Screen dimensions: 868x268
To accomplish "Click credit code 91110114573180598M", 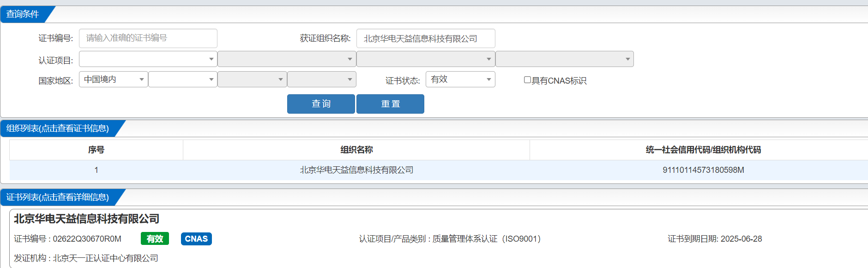I will (703, 170).
